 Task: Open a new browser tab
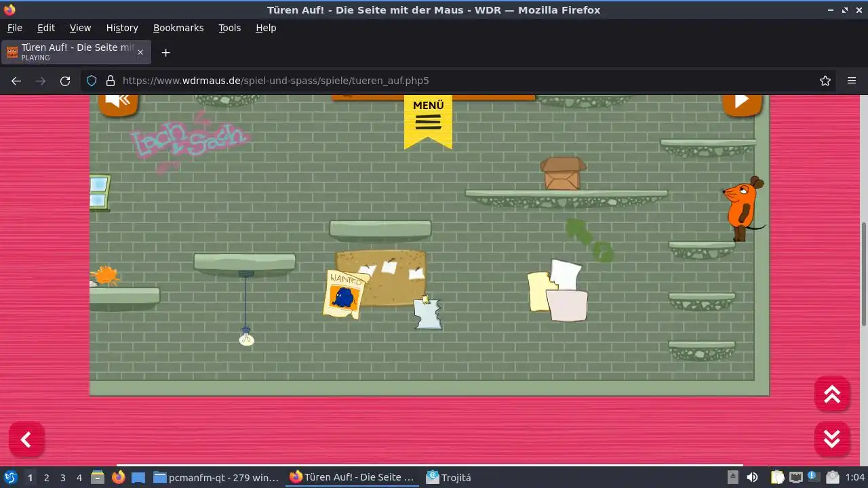165,52
